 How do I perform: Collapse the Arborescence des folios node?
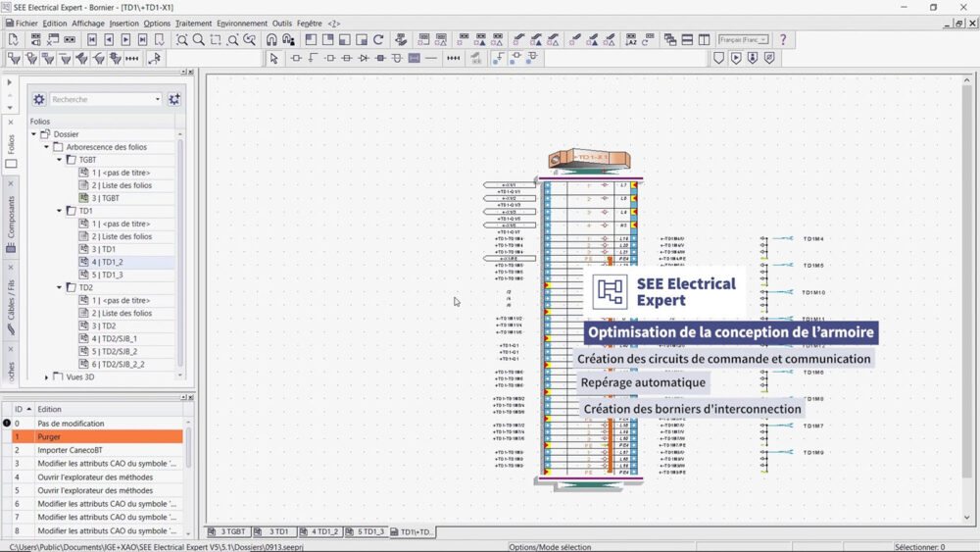[x=46, y=147]
